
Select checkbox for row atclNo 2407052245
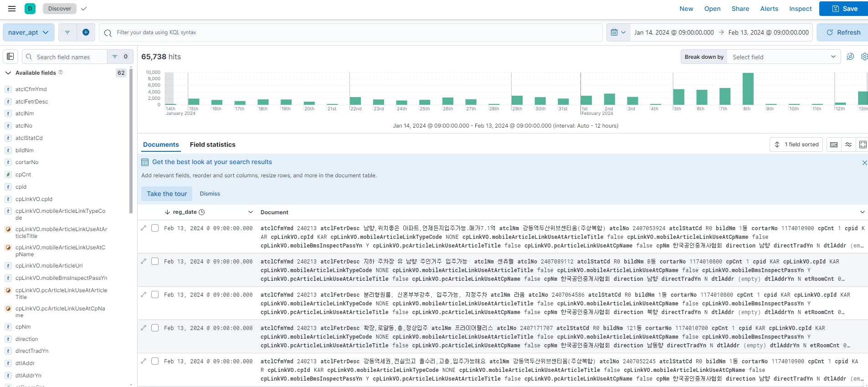(x=155, y=361)
